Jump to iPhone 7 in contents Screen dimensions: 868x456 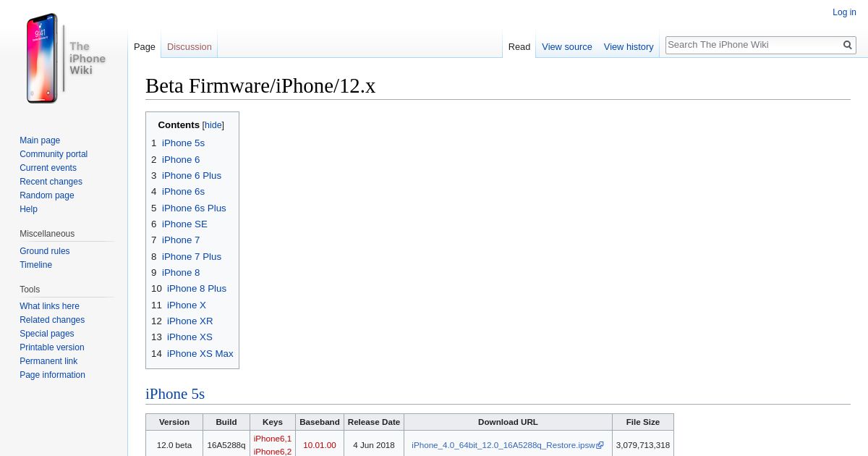coord(181,240)
